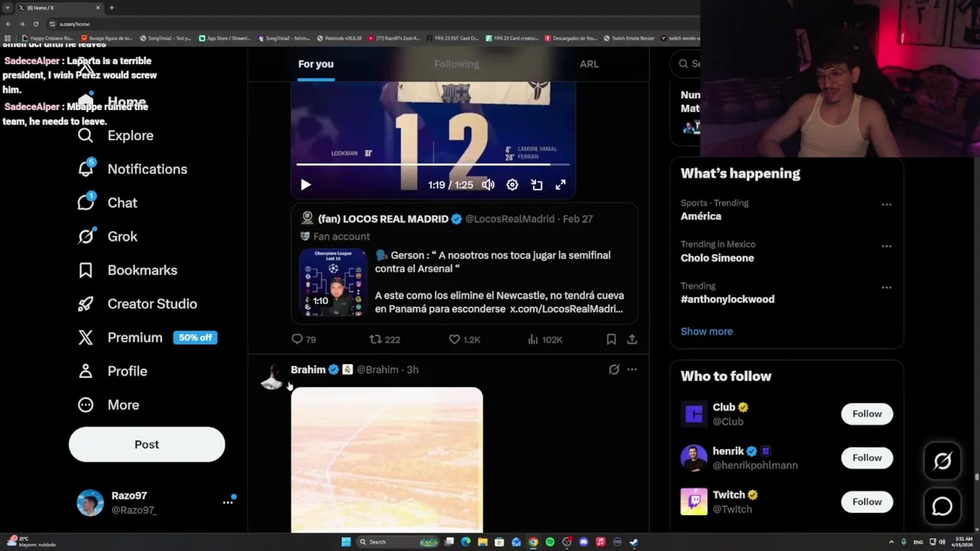The image size is (980, 551).
Task: Reply to the post with 79 comments
Action: (304, 339)
